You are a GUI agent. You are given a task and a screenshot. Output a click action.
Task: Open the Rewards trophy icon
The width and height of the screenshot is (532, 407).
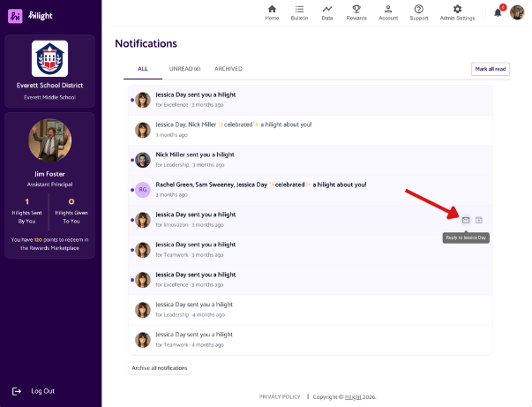point(356,9)
